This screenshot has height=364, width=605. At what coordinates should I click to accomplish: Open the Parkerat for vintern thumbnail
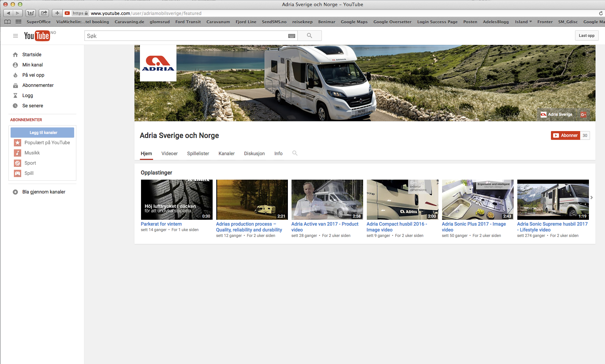coord(176,199)
